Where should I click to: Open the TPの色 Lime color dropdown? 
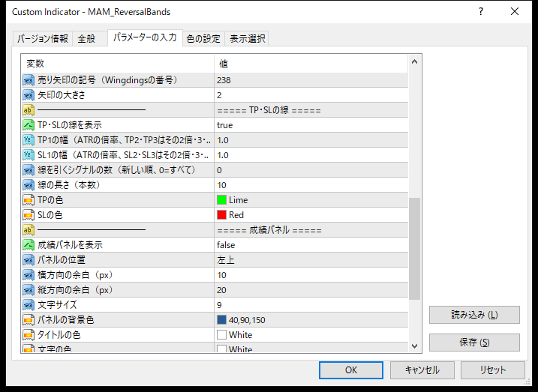(311, 200)
